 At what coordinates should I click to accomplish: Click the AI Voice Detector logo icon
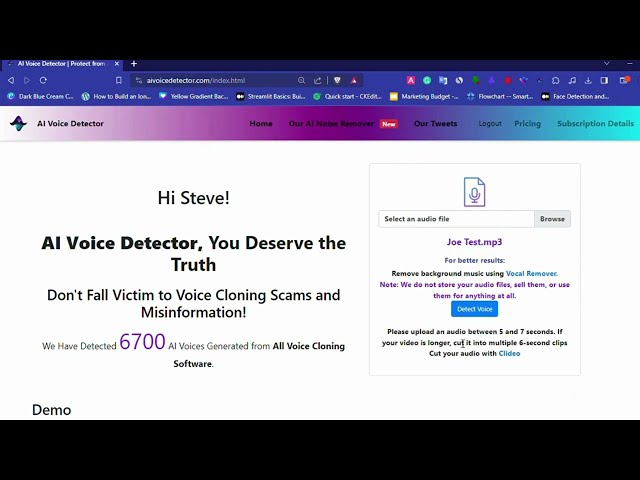[x=18, y=123]
